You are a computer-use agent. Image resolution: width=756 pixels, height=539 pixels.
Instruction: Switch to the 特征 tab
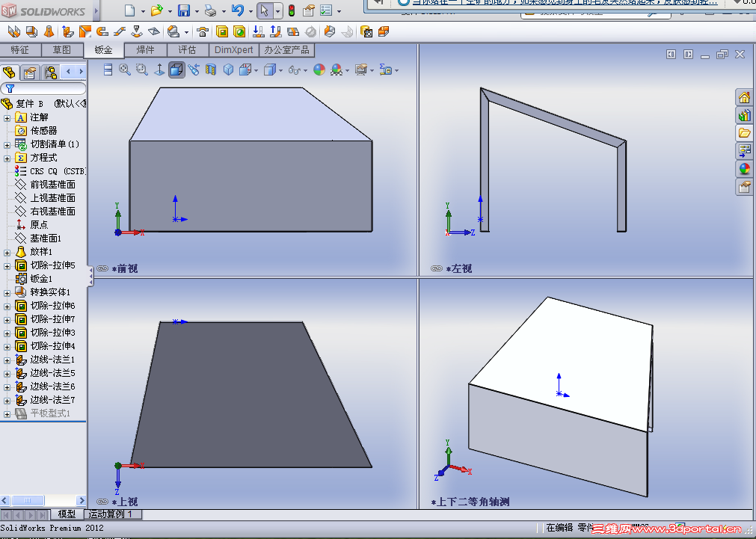click(x=19, y=50)
